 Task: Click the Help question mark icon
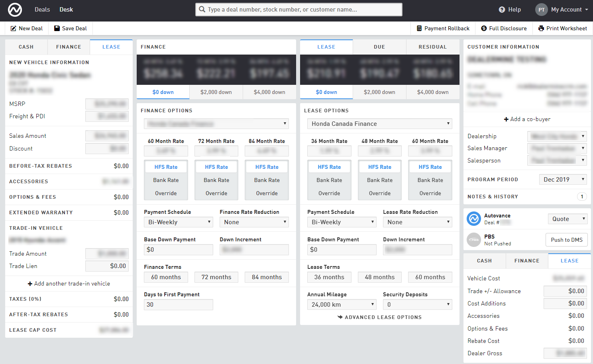(502, 10)
